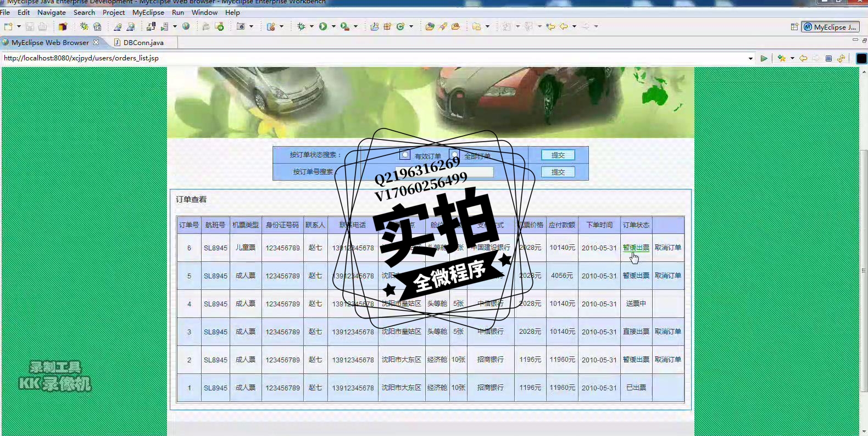The width and height of the screenshot is (868, 436).
Task: Click the Open Perspective icon
Action: coord(794,27)
